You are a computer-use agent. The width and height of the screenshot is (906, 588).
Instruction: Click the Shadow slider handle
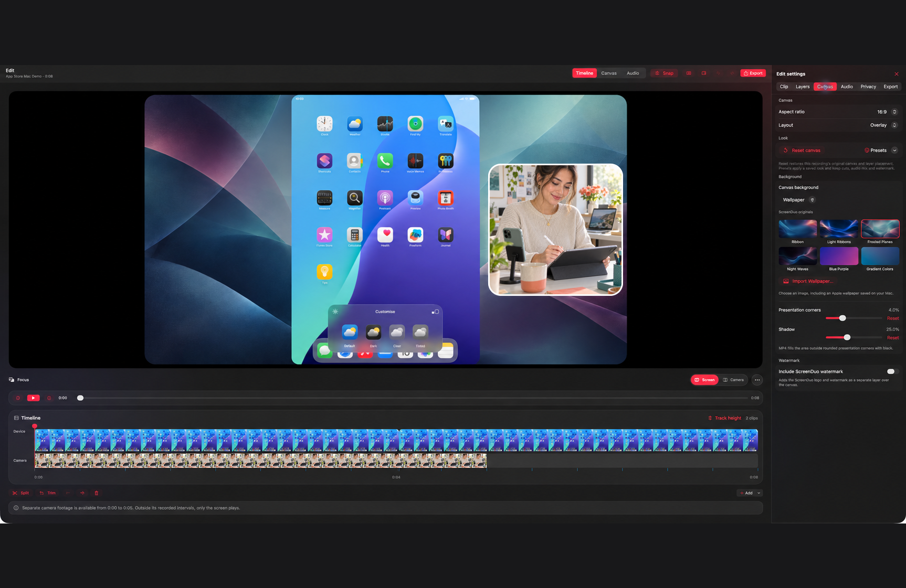[847, 337]
